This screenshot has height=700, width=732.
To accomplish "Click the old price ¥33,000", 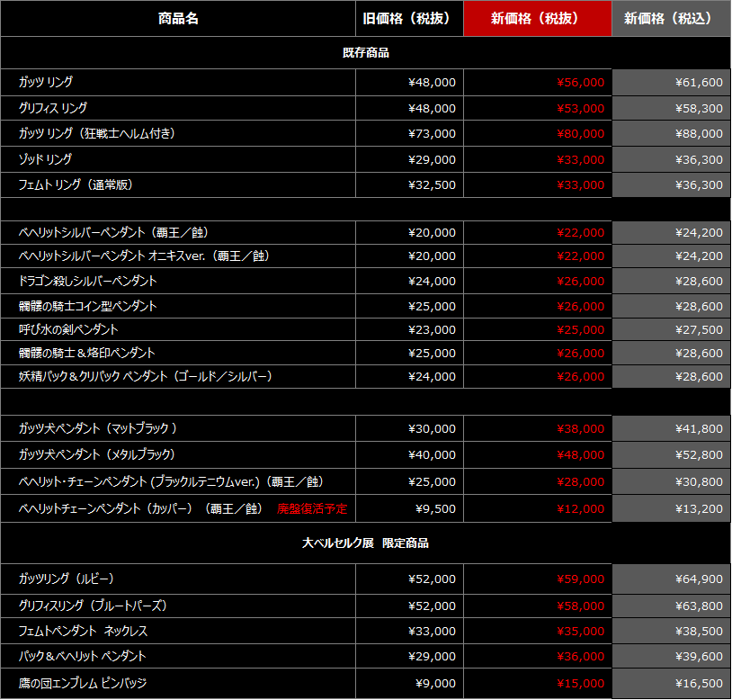I will [x=432, y=632].
